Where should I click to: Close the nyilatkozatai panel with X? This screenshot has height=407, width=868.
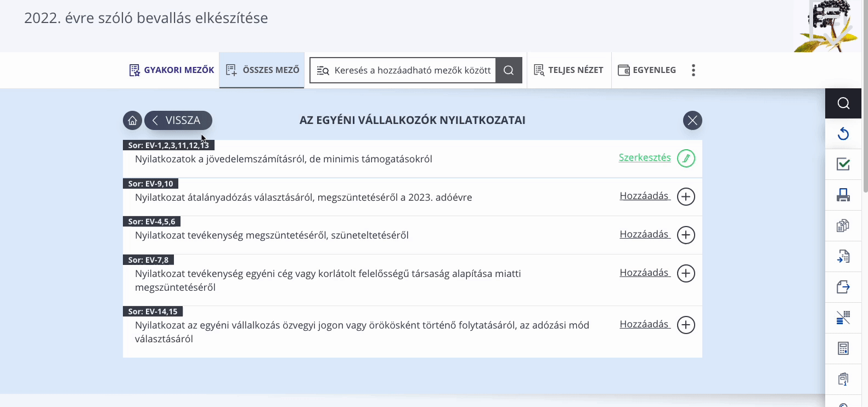692,120
